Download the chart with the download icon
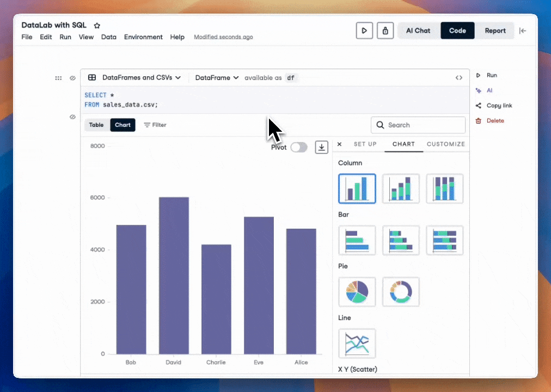The image size is (551, 392). coord(322,147)
